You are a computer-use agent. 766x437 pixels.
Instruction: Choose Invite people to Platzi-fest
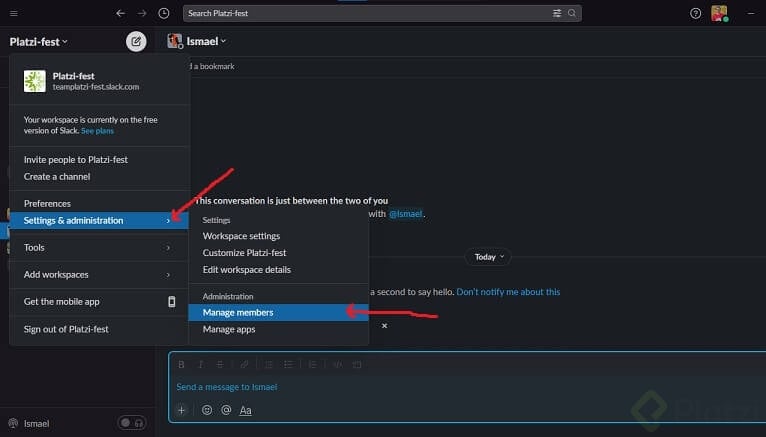[99, 160]
